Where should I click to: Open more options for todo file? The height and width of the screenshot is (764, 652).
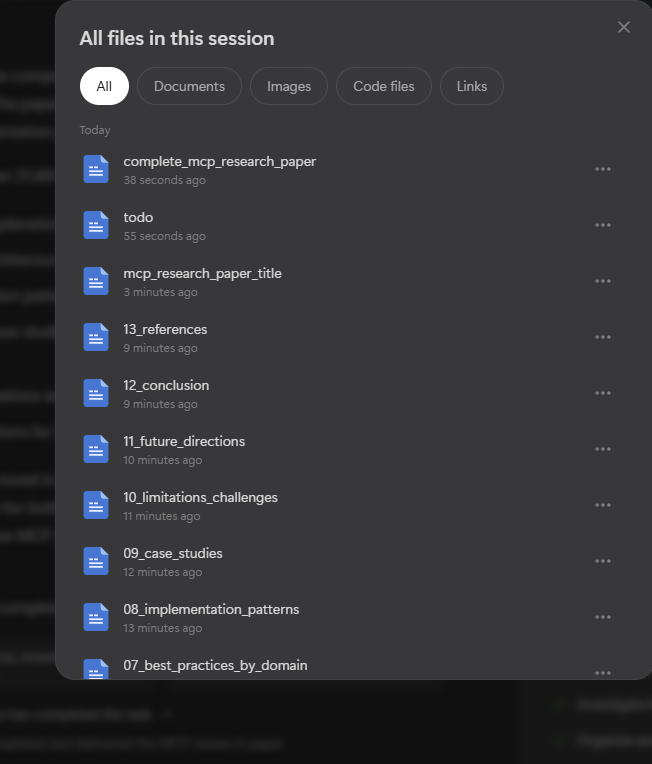(x=603, y=225)
